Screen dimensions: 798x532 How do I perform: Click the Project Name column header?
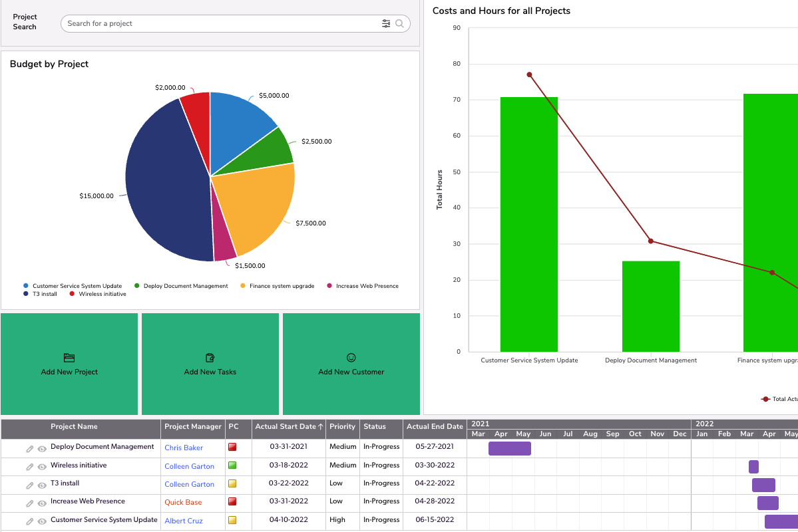pos(74,427)
